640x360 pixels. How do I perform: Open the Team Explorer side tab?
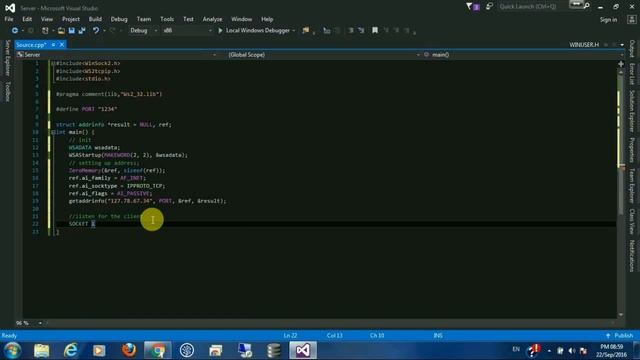tap(632, 185)
